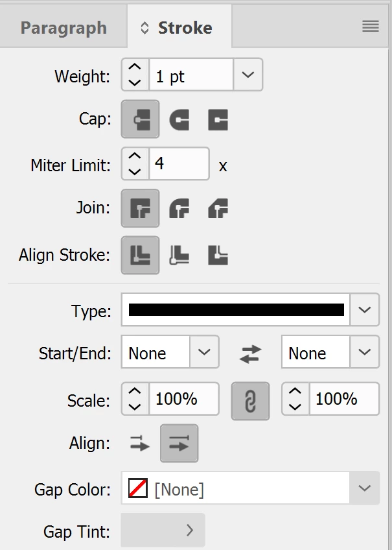Choose the Bevel Join icon

[218, 208]
